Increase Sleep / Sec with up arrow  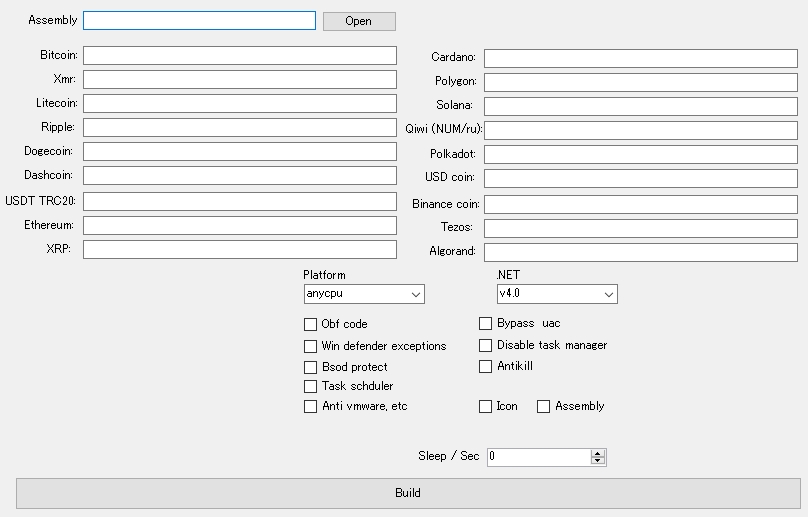(598, 453)
